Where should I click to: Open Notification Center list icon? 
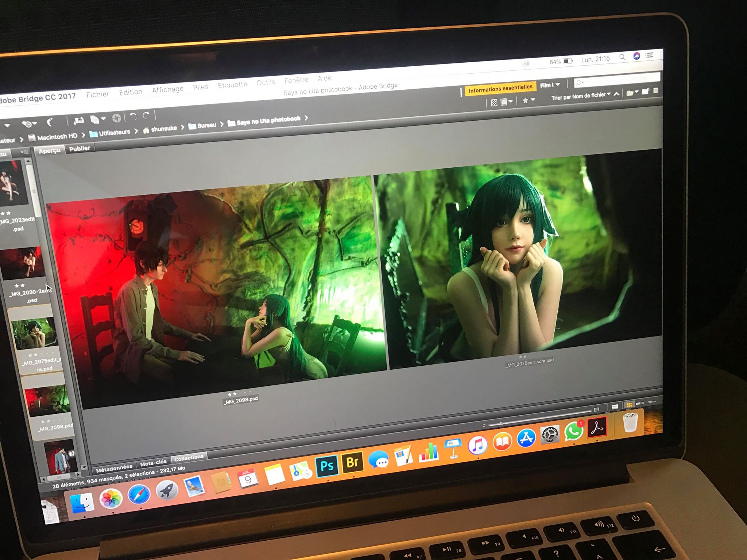(650, 55)
